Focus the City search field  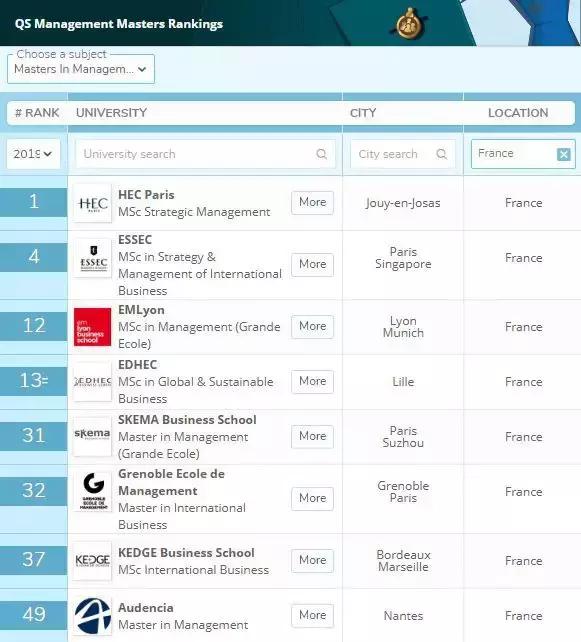click(x=403, y=154)
